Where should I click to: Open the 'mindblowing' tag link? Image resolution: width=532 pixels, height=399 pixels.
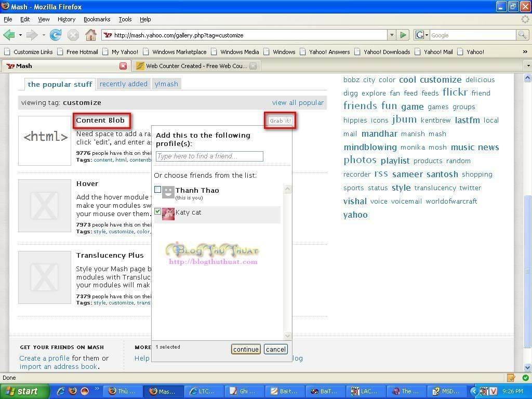pos(370,147)
